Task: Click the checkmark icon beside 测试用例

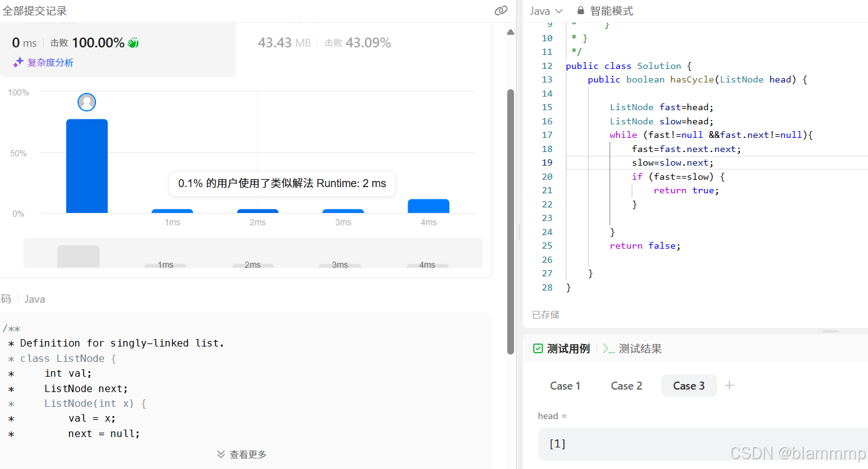Action: coord(537,348)
